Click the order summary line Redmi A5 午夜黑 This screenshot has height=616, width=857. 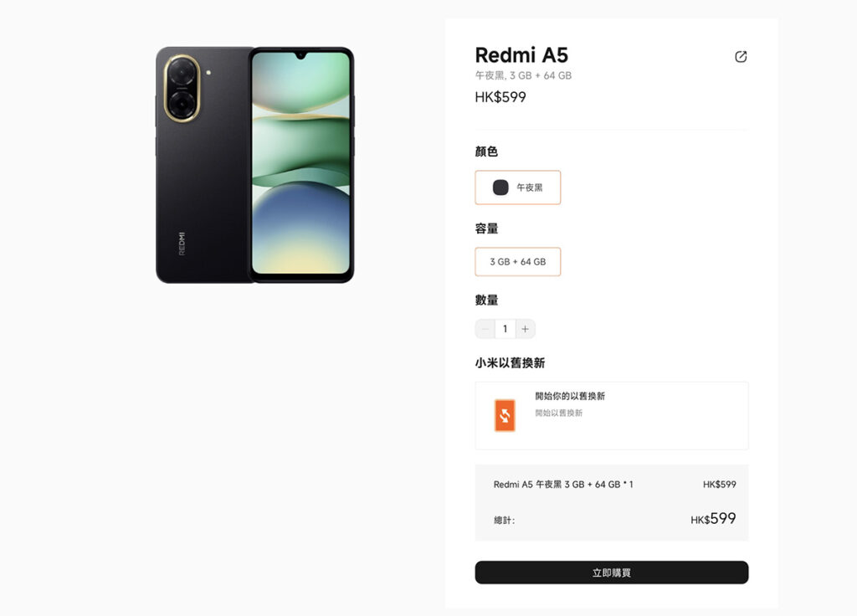click(563, 485)
